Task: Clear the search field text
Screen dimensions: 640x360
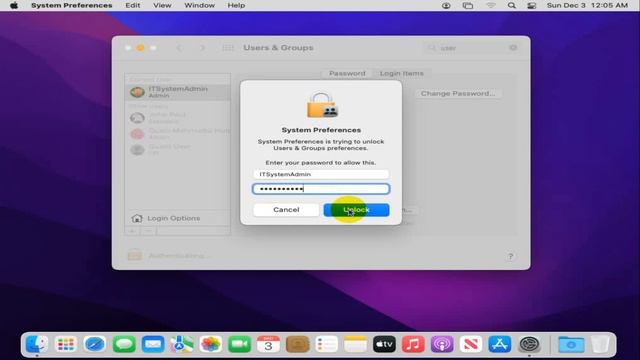Action: coord(513,48)
